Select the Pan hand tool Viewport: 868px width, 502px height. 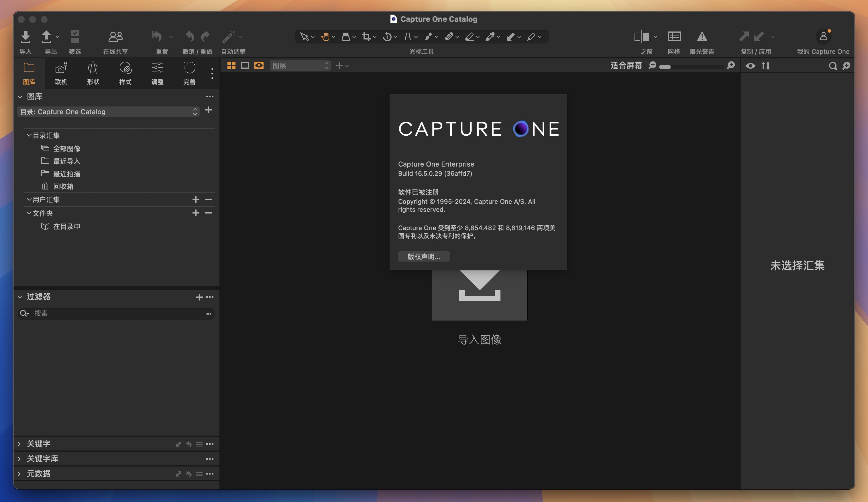click(325, 36)
